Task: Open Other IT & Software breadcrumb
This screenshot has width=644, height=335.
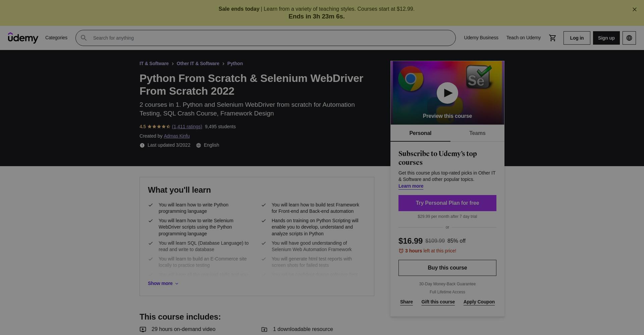Action: pos(198,63)
